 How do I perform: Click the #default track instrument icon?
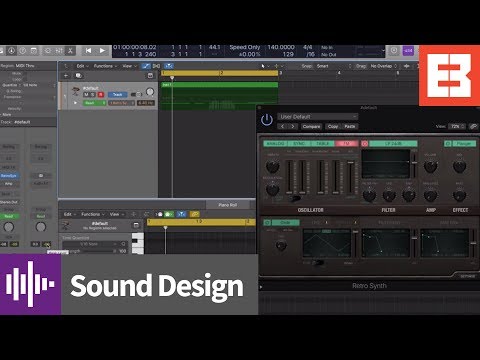pos(76,91)
